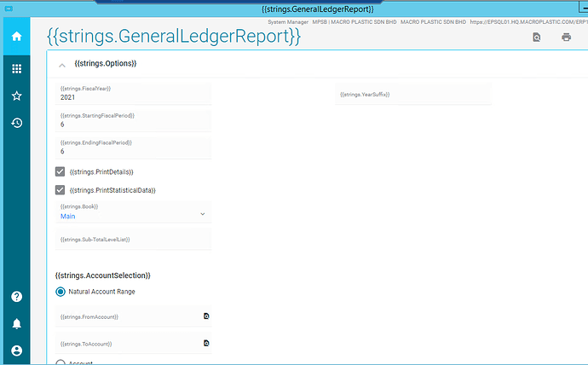Open the Book dropdown showing Main
The image size is (588, 365).
(x=134, y=212)
